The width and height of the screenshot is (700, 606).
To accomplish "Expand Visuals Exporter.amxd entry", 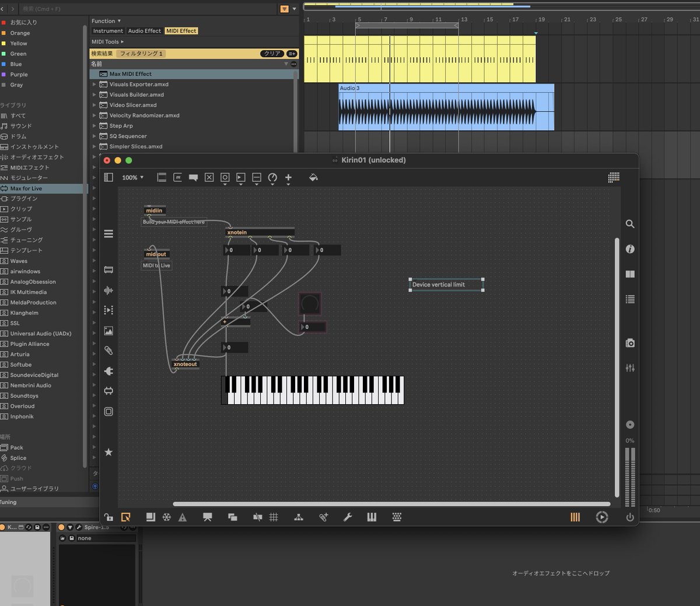I will coord(94,85).
